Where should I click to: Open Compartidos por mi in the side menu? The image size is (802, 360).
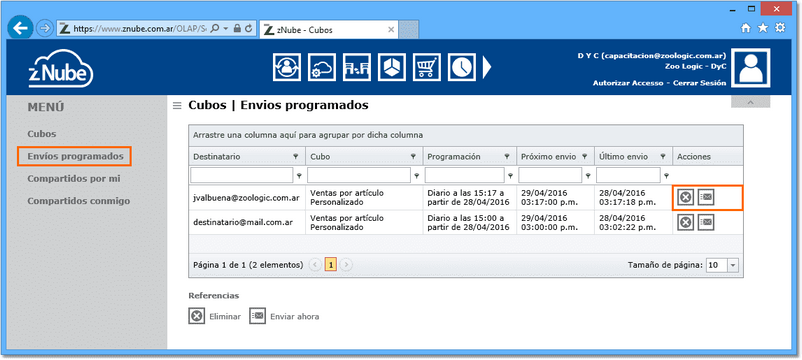(x=74, y=179)
